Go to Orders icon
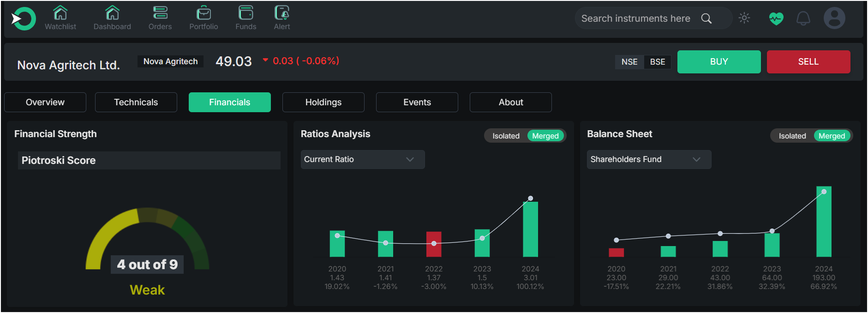The width and height of the screenshot is (868, 313). [x=160, y=12]
